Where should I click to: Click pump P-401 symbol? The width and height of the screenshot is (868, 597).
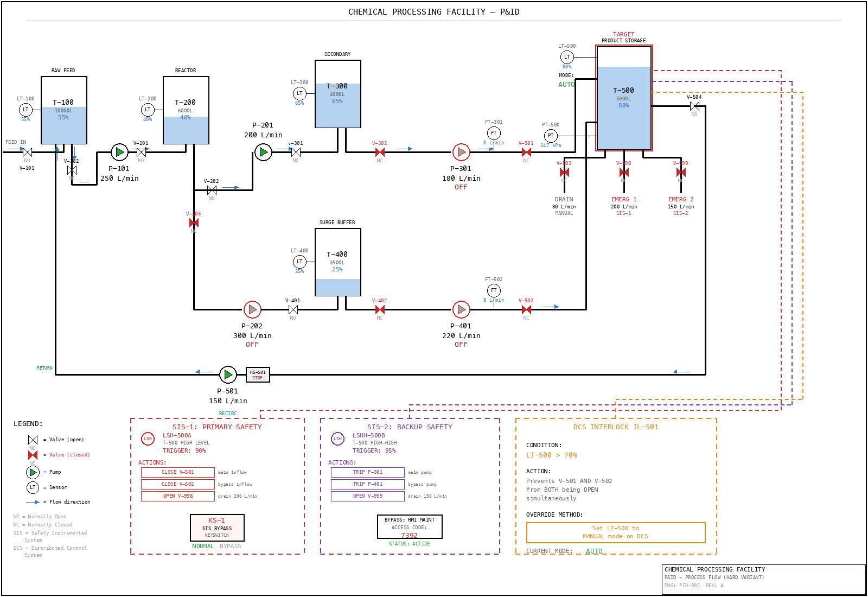coord(461,310)
